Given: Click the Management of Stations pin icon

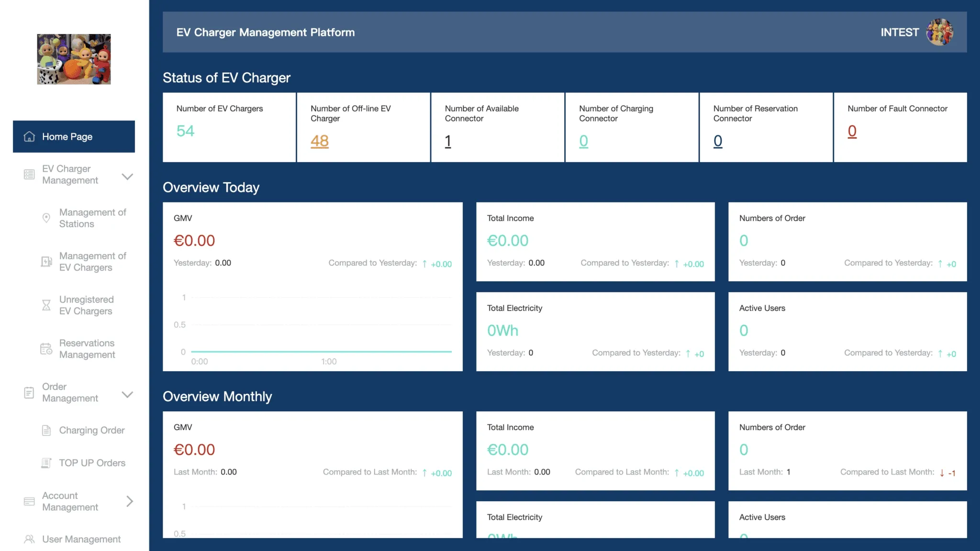Looking at the screenshot, I should coord(46,218).
